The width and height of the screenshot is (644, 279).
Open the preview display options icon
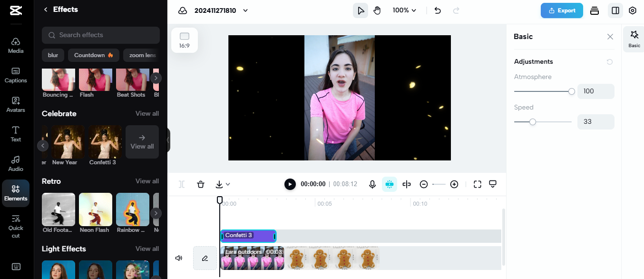point(493,184)
